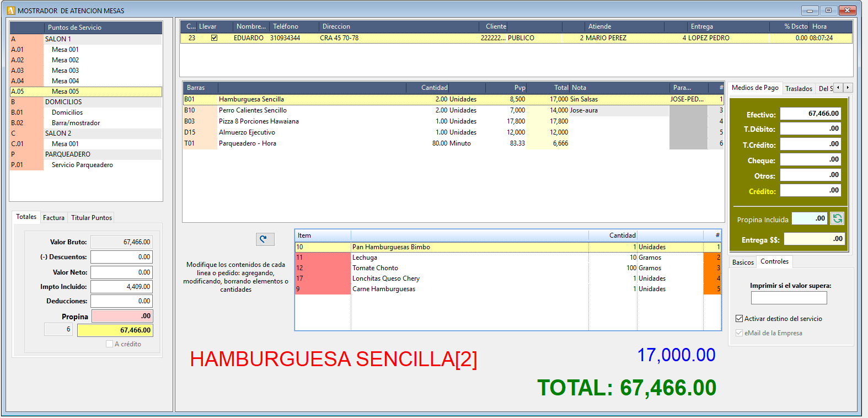The image size is (868, 418).
Task: Disable Activar destino del servicio checkbox
Action: point(739,319)
